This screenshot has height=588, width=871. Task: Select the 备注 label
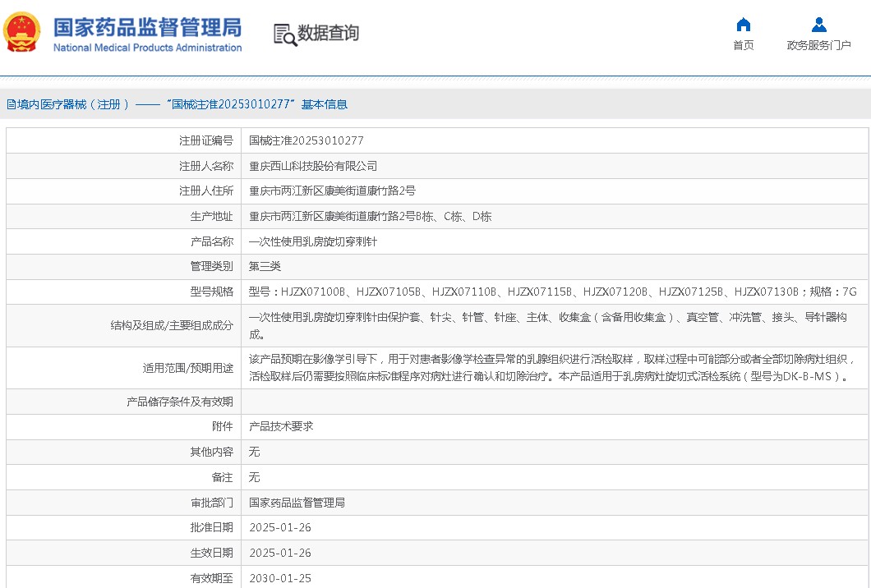point(222,477)
